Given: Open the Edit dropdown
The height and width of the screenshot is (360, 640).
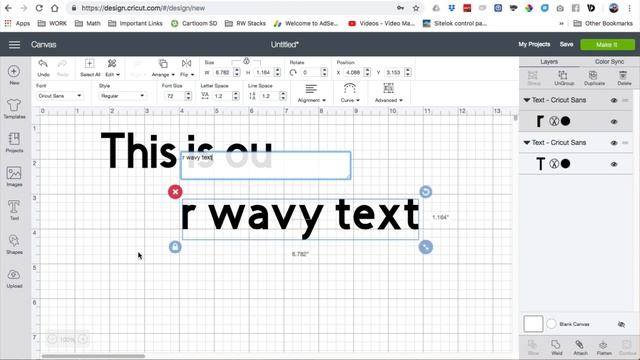Looking at the screenshot, I should 112,68.
